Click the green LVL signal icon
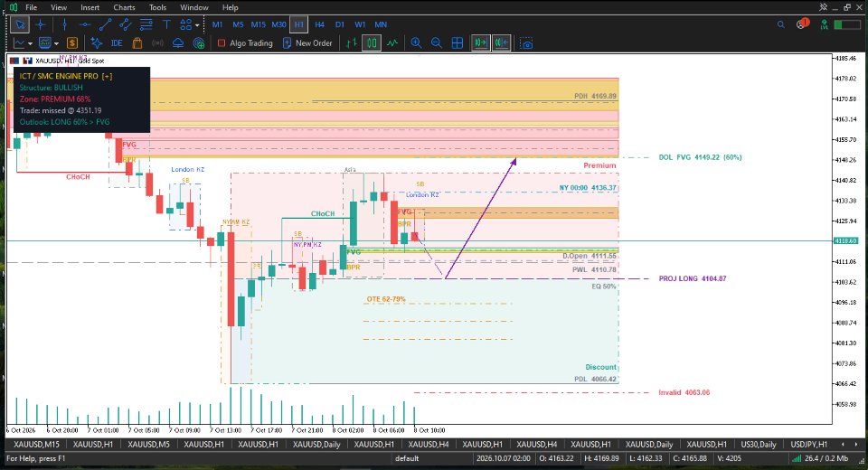 click(825, 24)
